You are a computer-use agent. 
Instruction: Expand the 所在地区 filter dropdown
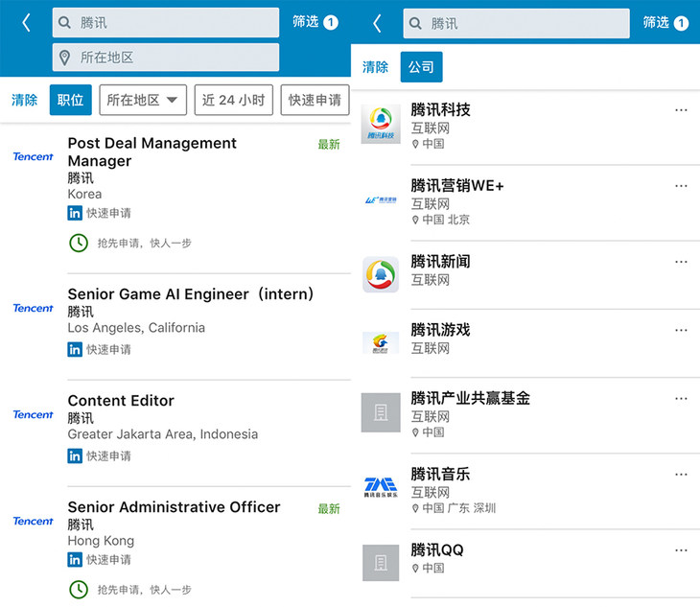[x=143, y=100]
